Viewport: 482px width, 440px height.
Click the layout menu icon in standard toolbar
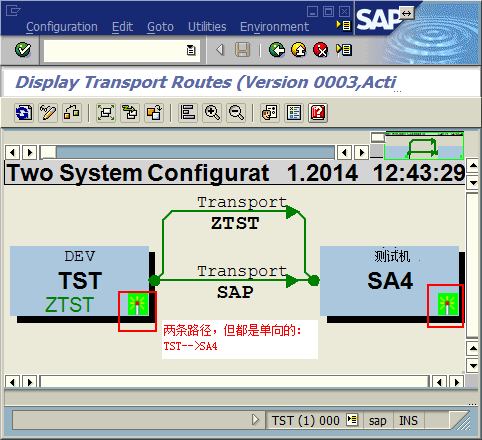coord(344,50)
